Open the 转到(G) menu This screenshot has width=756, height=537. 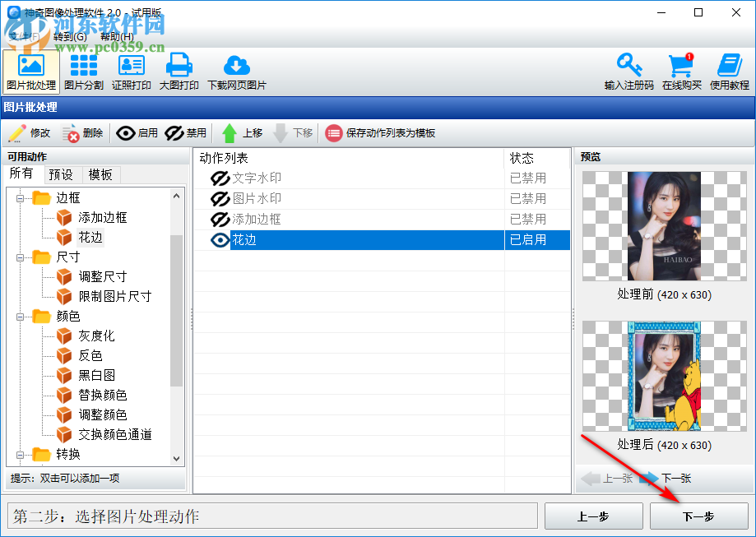[x=70, y=37]
